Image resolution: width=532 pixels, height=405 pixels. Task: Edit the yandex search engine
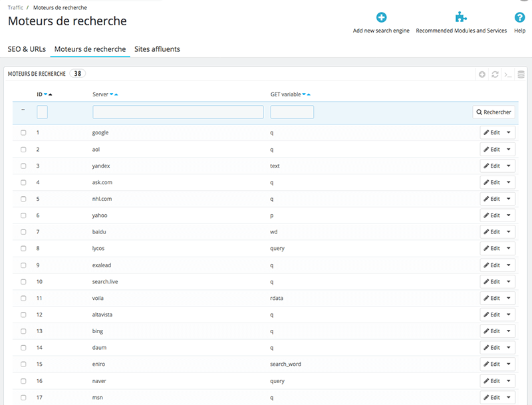(x=491, y=166)
